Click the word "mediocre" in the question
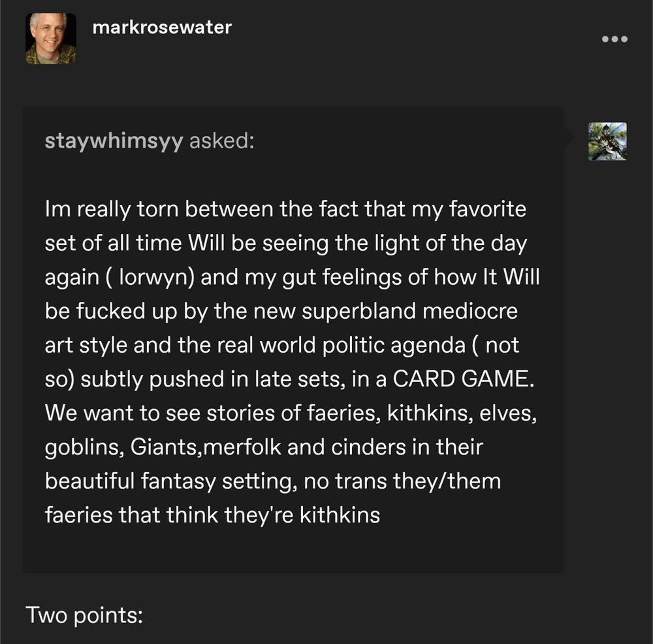The width and height of the screenshot is (653, 644). [470, 311]
